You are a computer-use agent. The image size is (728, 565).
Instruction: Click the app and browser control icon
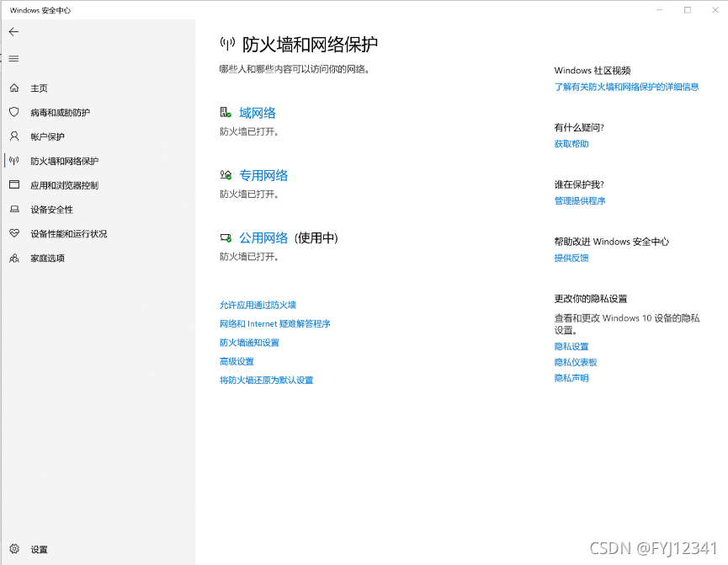click(x=14, y=185)
